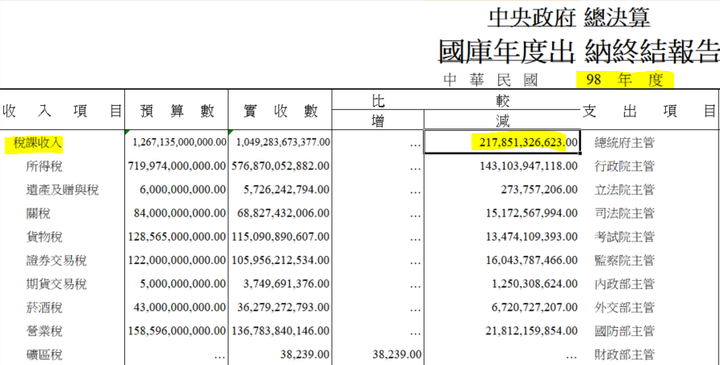Screen dimensions: 720x365
Task: Select actual receipts cell 105,956,212,534.00
Action: (x=281, y=260)
